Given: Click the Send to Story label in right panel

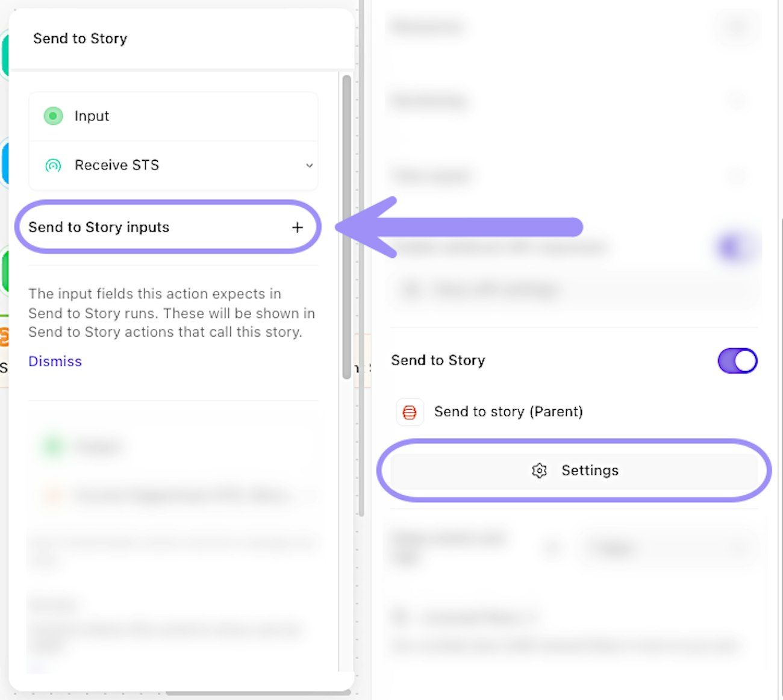Looking at the screenshot, I should (x=438, y=360).
